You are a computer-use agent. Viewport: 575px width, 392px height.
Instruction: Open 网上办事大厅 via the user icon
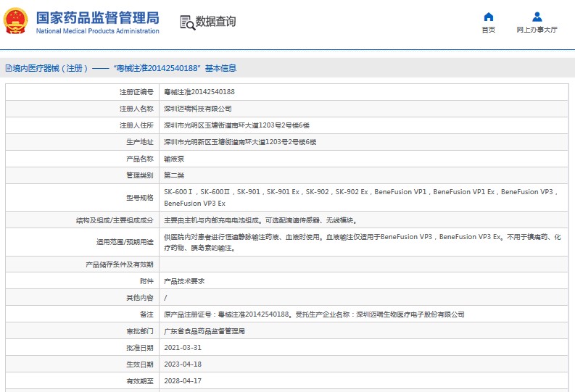pos(537,17)
